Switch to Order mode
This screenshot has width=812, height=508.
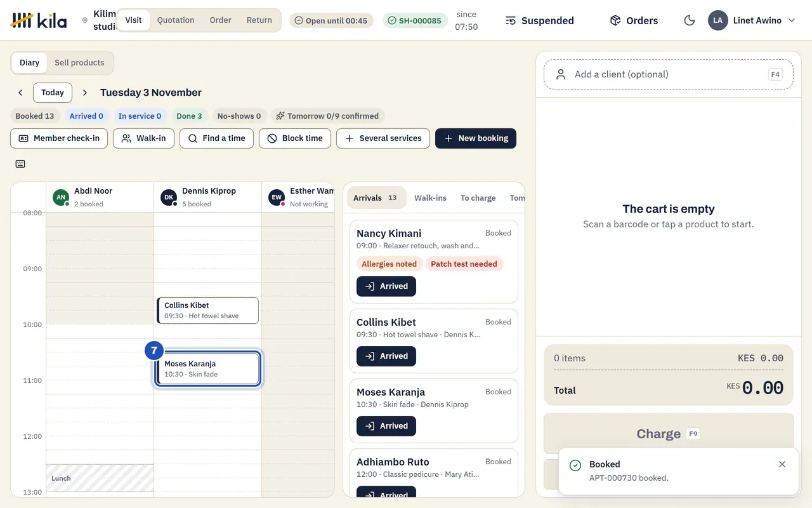click(220, 20)
